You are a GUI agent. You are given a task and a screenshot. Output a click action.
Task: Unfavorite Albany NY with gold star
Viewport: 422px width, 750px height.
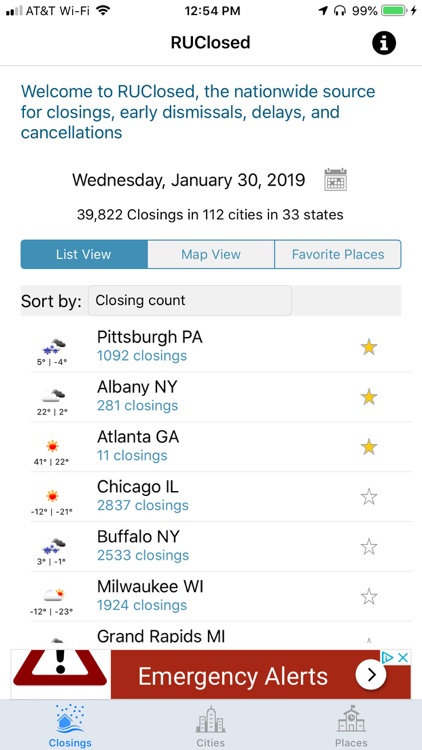[369, 397]
